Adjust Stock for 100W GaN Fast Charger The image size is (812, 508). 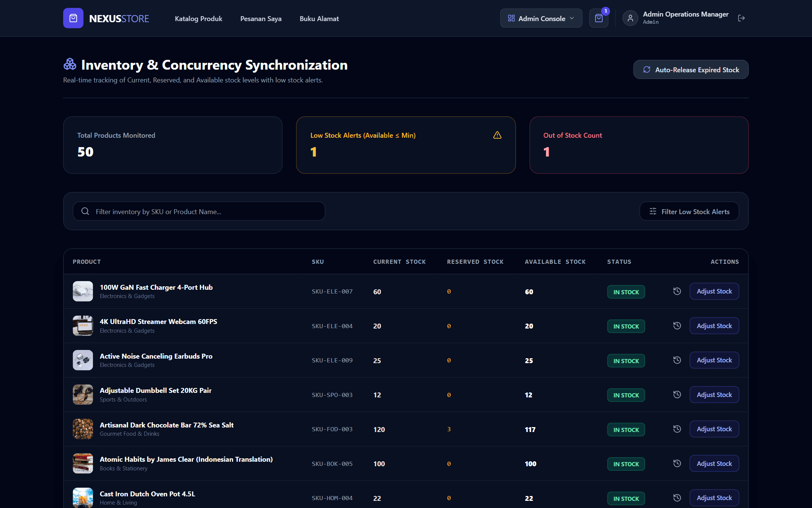pyautogui.click(x=714, y=291)
